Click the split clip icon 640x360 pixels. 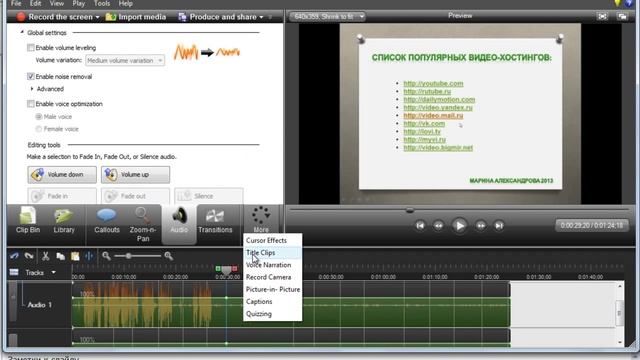coord(89,256)
